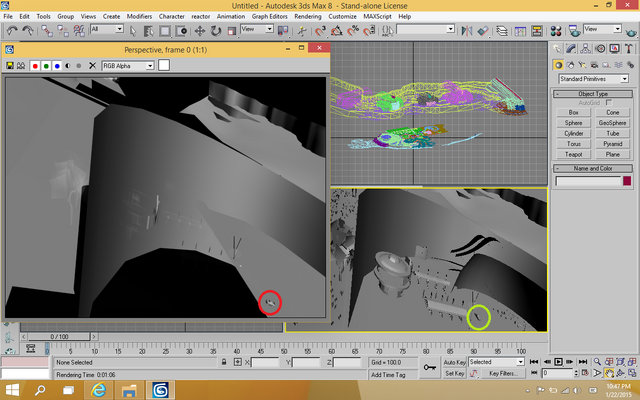640x400 pixels.
Task: Open the Schematic View
Action: click(x=537, y=31)
